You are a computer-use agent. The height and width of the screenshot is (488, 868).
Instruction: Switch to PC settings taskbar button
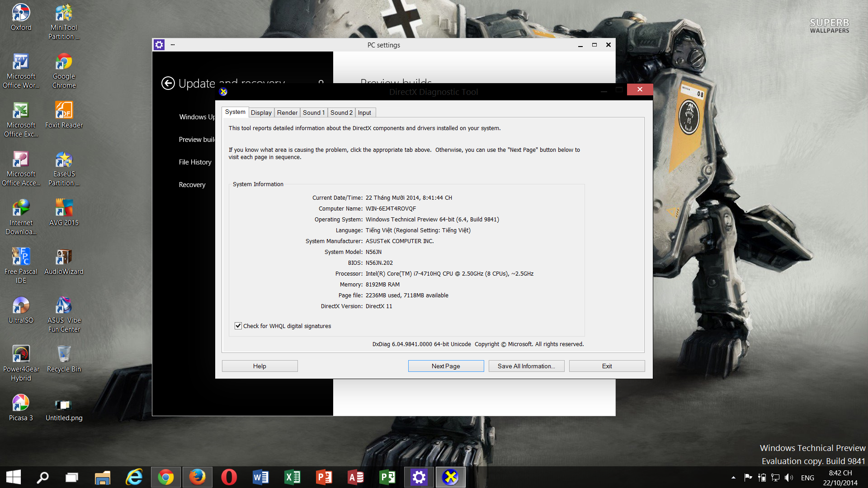click(x=419, y=477)
